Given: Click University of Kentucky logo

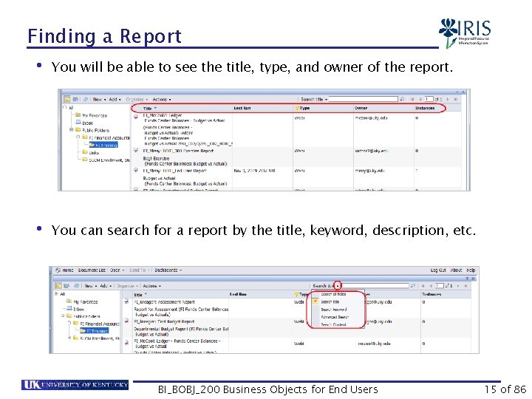Looking at the screenshot, I should [75, 385].
